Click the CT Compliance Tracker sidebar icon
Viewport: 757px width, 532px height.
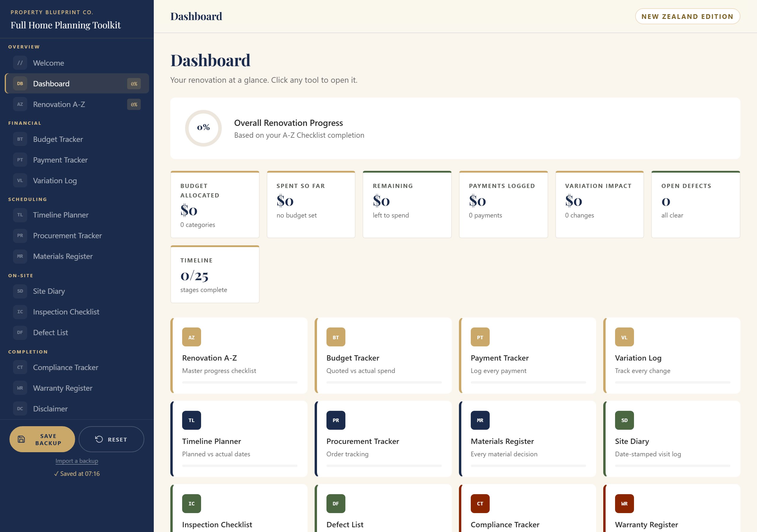pyautogui.click(x=20, y=367)
